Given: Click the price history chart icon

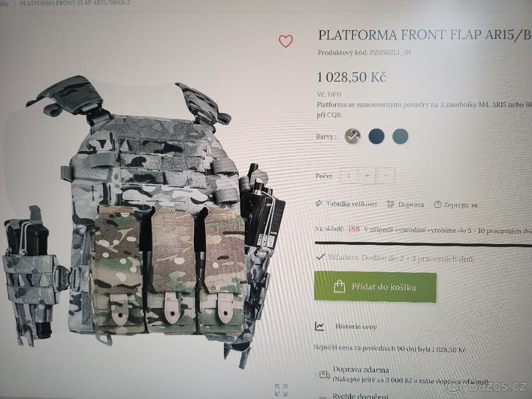Looking at the screenshot, I should pyautogui.click(x=320, y=326).
